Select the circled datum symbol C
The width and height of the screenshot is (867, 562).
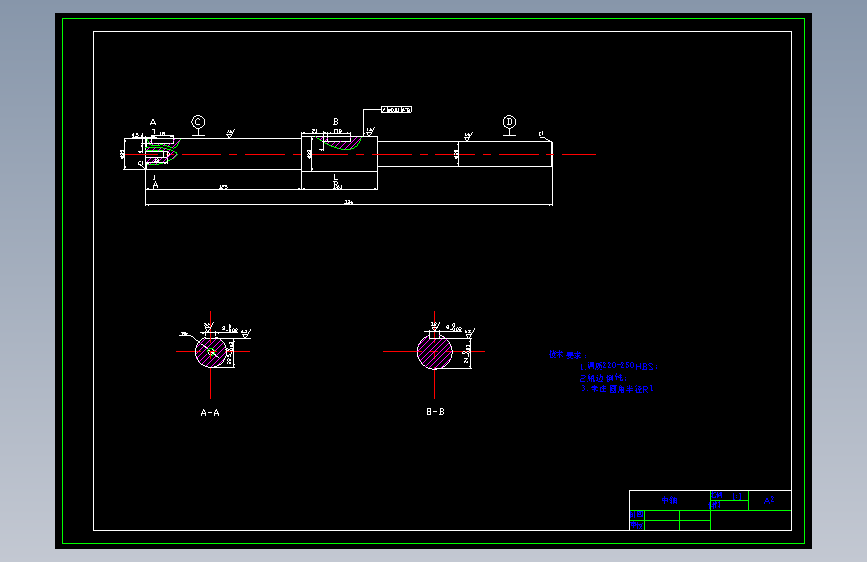[x=198, y=122]
